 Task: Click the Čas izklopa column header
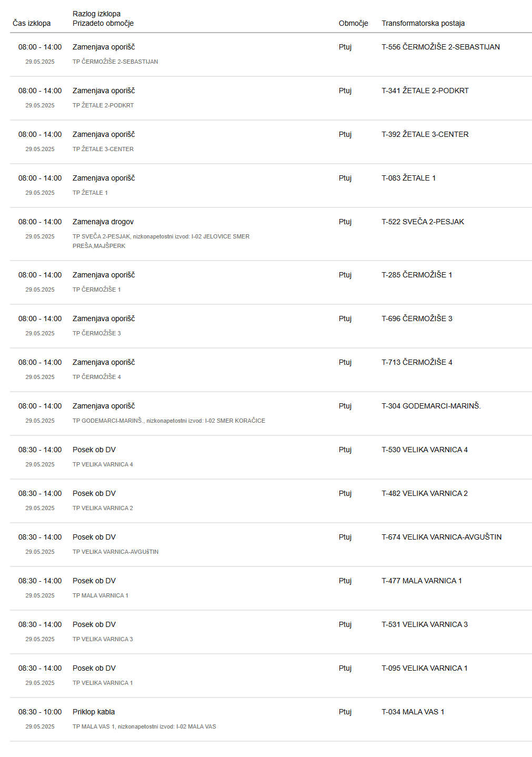[x=32, y=23]
